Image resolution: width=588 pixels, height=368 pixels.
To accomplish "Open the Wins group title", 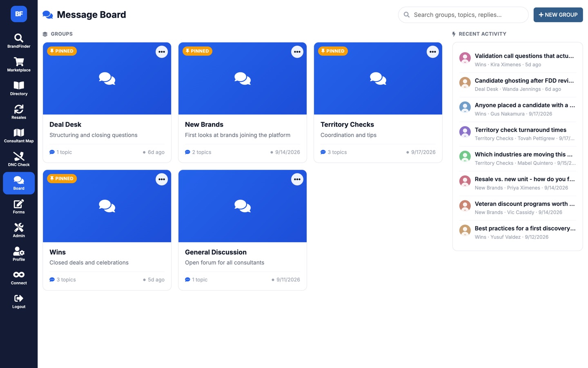I will point(58,252).
